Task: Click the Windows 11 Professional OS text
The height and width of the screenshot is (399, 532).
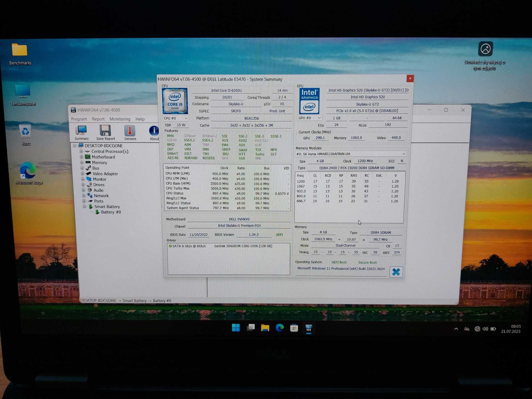Action: (341, 269)
